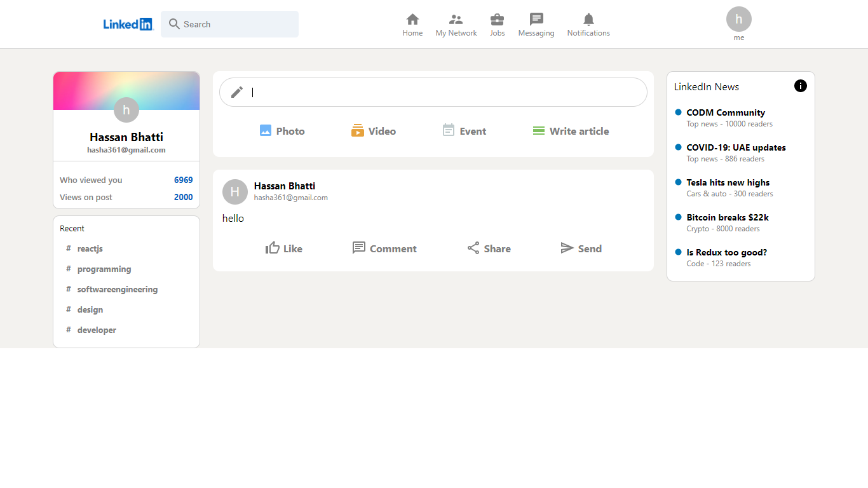
Task: Click sidebar name Hassan Bhatti
Action: pos(126,137)
